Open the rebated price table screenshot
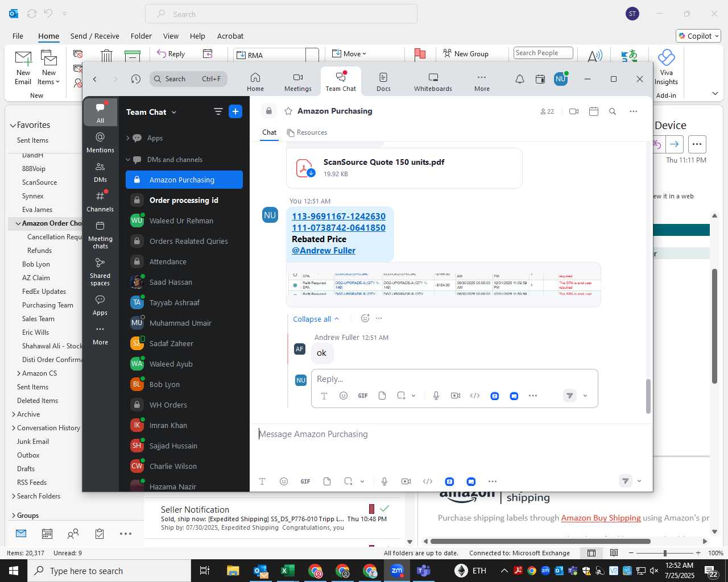The height and width of the screenshot is (582, 728). 444,285
